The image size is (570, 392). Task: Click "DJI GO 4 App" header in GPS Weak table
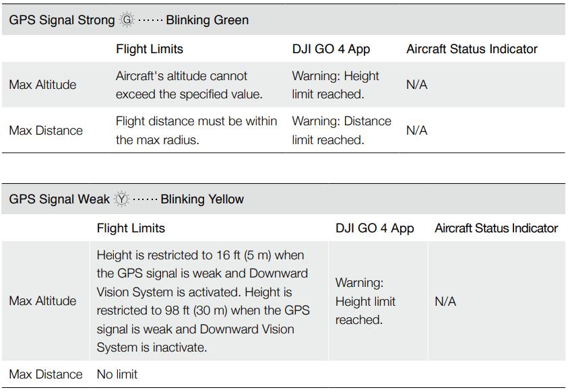375,228
